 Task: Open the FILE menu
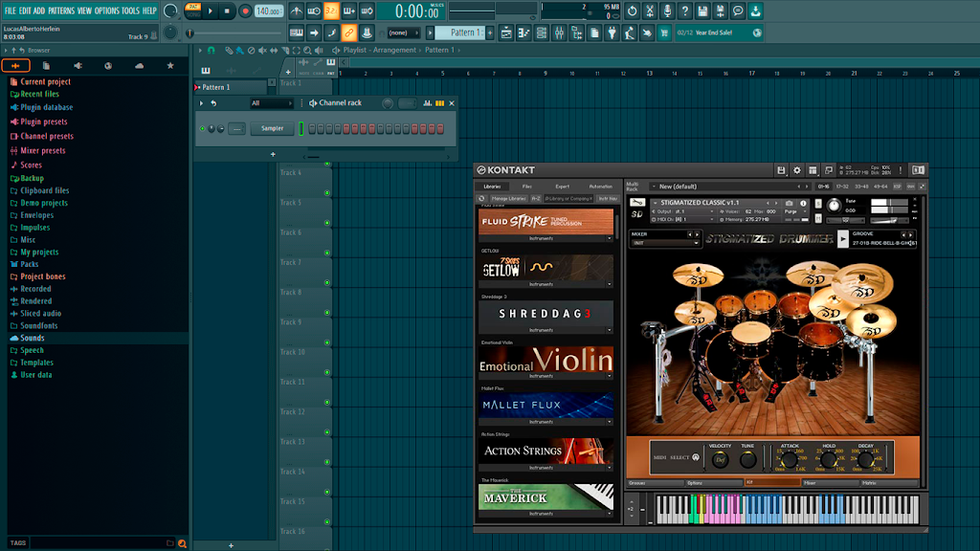[10, 11]
